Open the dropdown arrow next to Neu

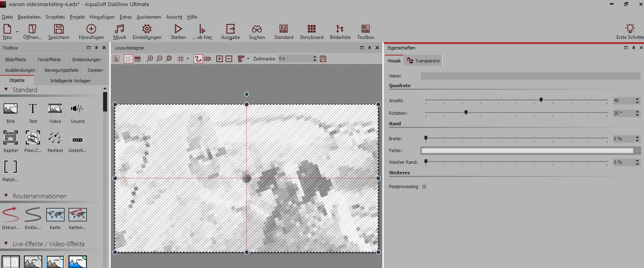pos(17,31)
